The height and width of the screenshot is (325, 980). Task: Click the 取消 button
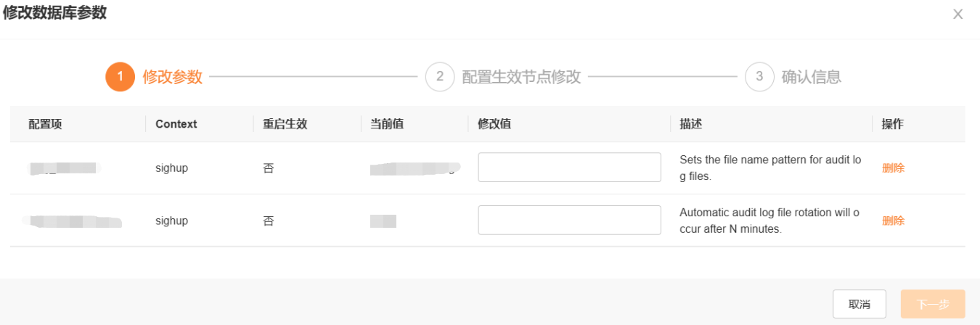click(x=859, y=304)
